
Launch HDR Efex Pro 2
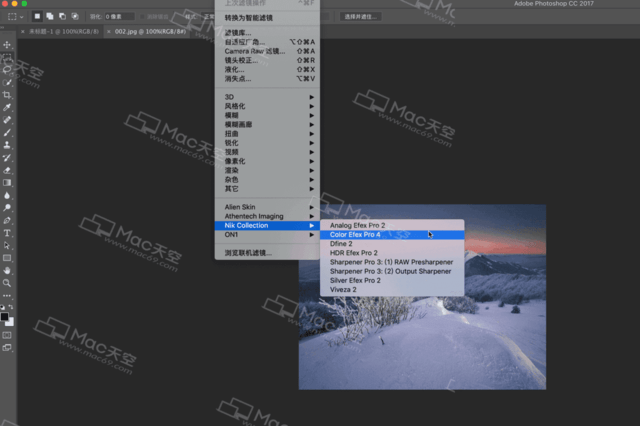[392, 253]
